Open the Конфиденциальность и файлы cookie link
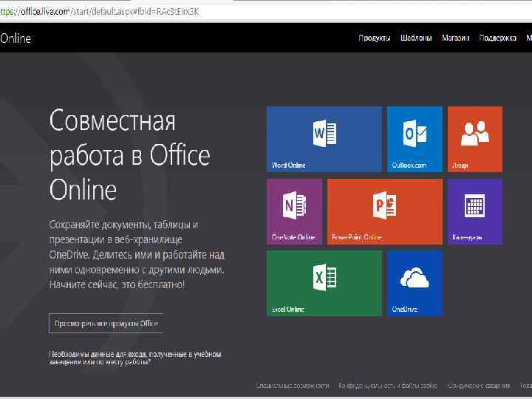 388,386
